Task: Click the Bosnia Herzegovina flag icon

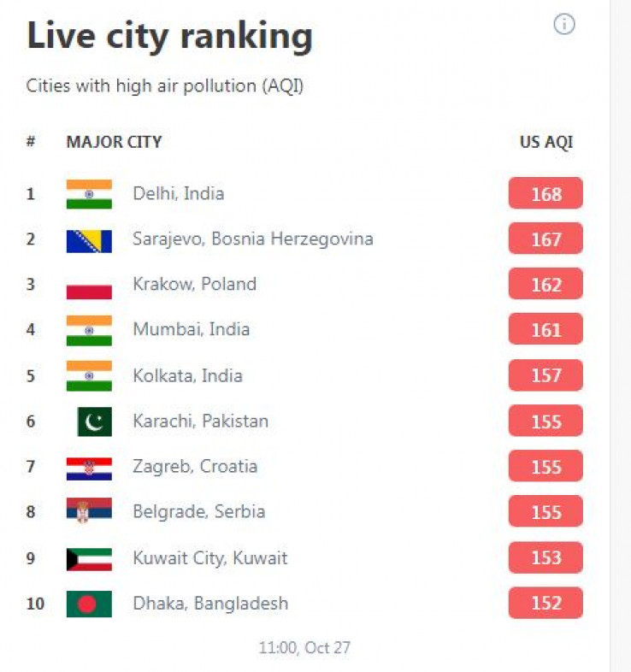Action: 89,241
